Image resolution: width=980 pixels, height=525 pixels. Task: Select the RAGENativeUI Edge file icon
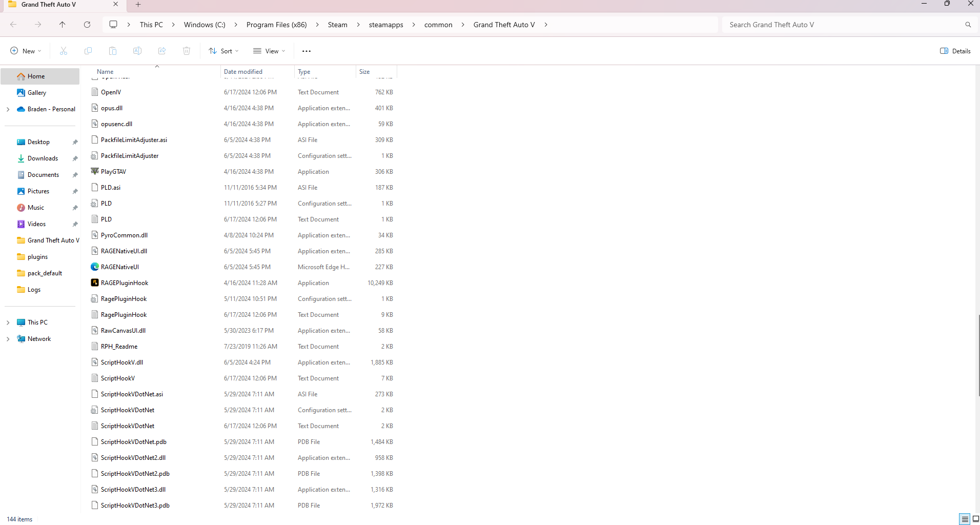tap(95, 267)
